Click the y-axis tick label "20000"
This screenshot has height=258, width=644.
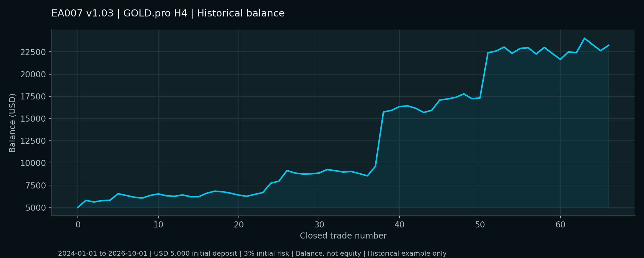pyautogui.click(x=33, y=75)
